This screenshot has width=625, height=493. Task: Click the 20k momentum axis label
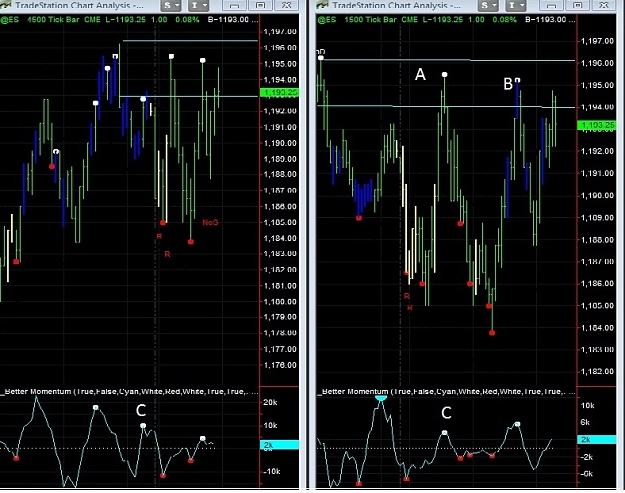(270, 402)
